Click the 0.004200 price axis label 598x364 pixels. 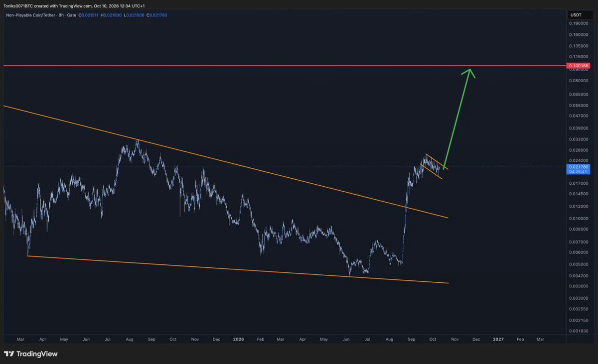579,276
